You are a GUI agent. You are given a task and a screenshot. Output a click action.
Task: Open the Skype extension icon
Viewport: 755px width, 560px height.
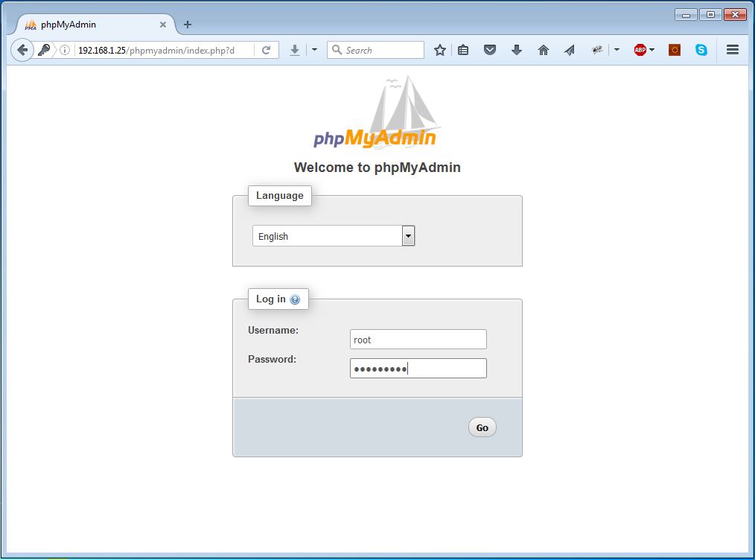(x=701, y=50)
